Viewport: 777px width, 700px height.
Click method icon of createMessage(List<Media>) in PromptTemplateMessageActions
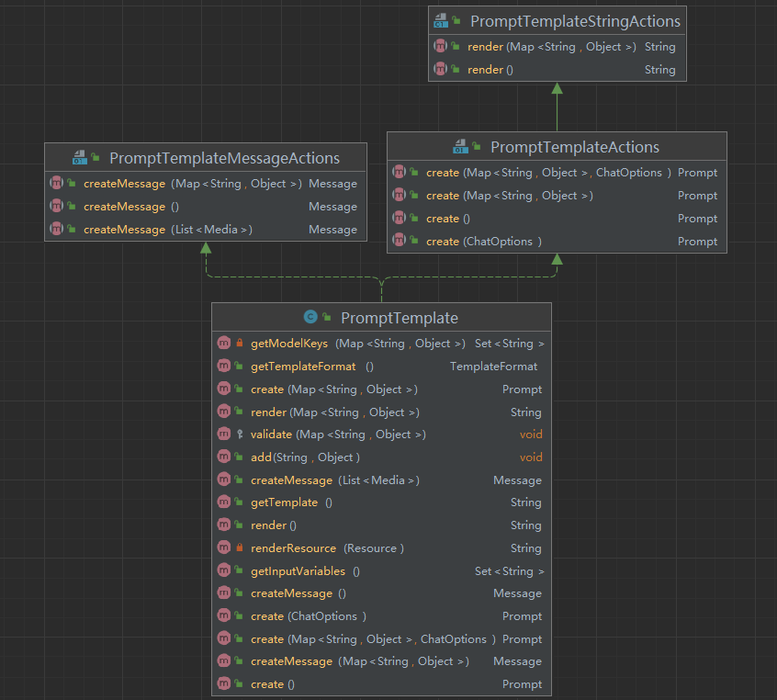pos(57,229)
